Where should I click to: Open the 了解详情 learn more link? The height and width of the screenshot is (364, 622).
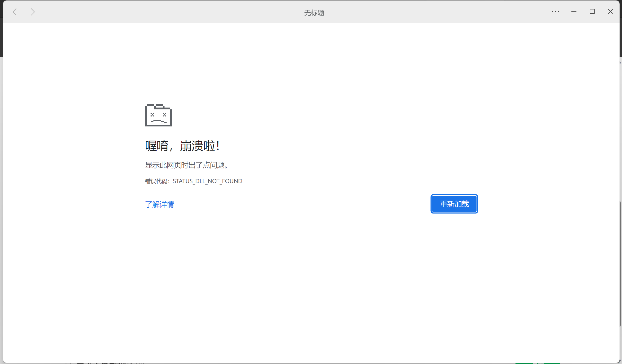tap(160, 204)
